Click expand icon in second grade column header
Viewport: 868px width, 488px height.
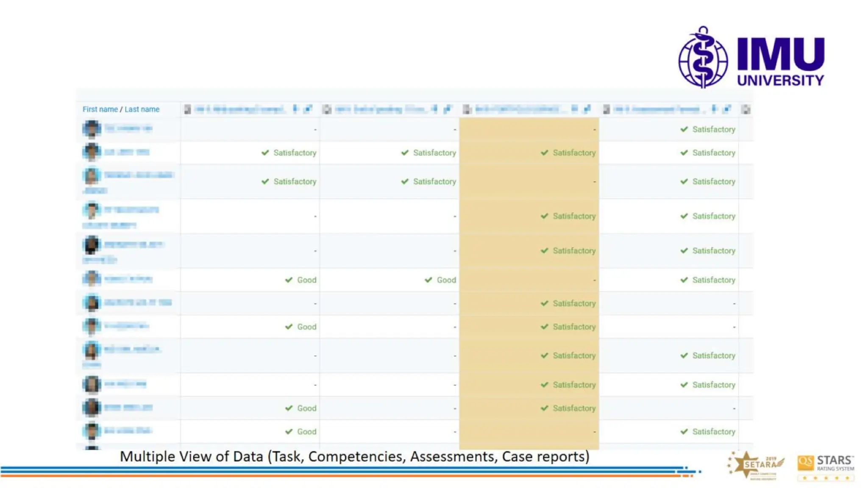click(448, 109)
